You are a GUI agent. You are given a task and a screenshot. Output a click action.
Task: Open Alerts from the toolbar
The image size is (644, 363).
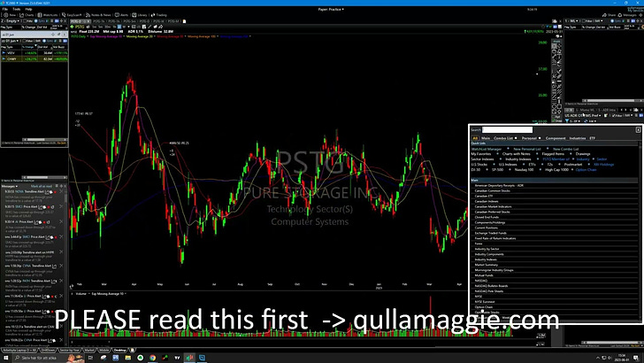pyautogui.click(x=121, y=15)
